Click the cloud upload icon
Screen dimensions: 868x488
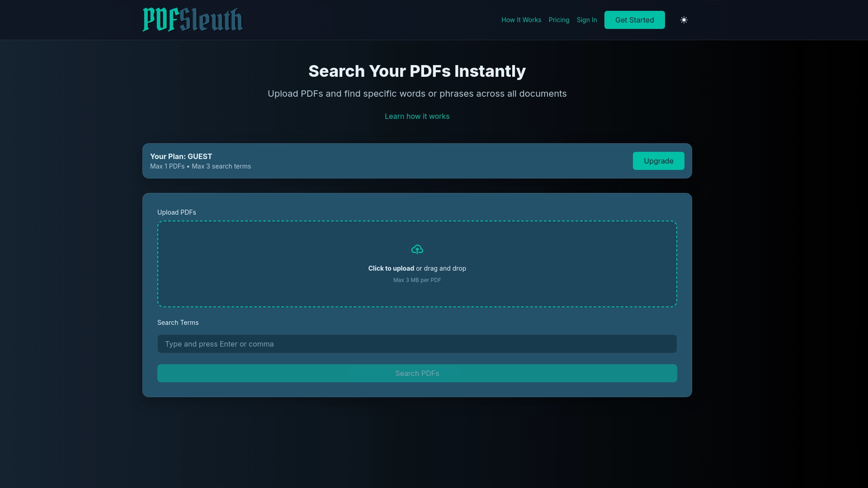[x=417, y=249]
